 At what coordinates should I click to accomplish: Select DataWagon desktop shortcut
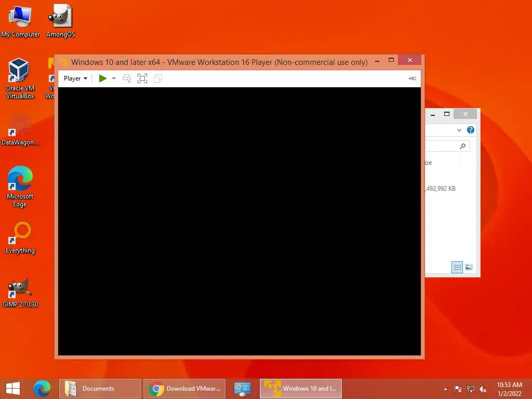tap(20, 129)
